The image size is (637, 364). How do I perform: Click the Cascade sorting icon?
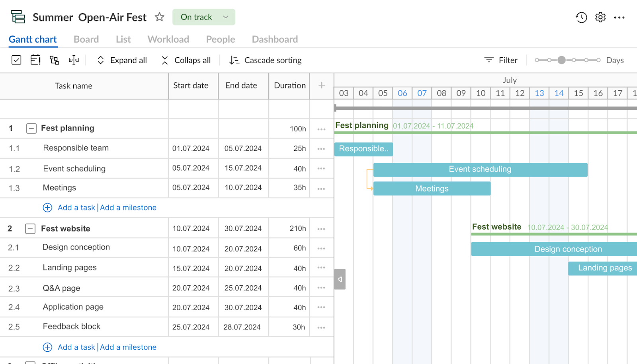coord(234,60)
